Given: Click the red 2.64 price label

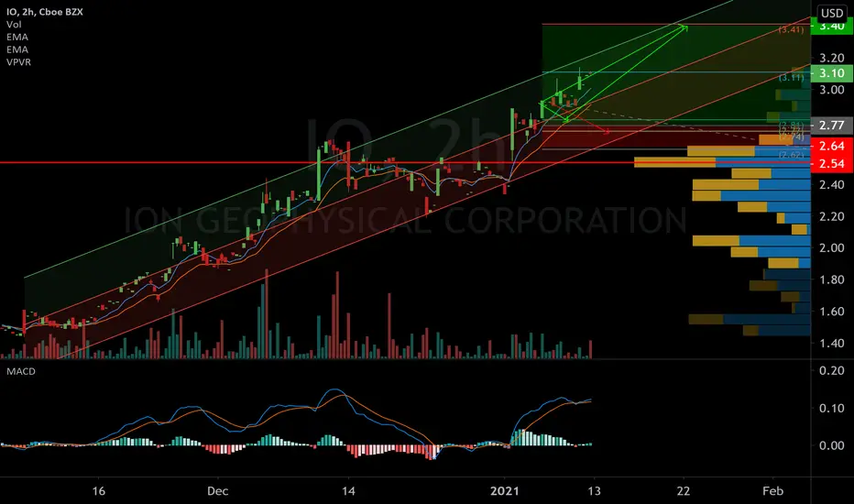Looking at the screenshot, I should point(832,146).
